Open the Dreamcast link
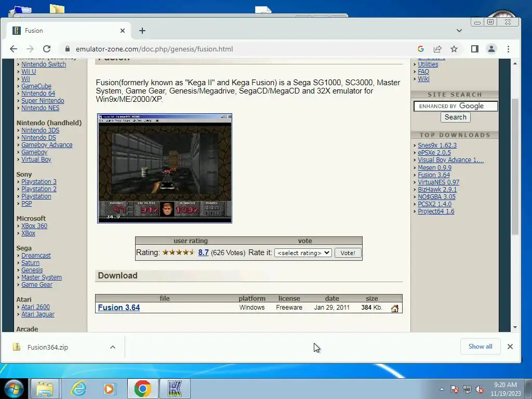Image resolution: width=532 pixels, height=399 pixels. coord(36,256)
